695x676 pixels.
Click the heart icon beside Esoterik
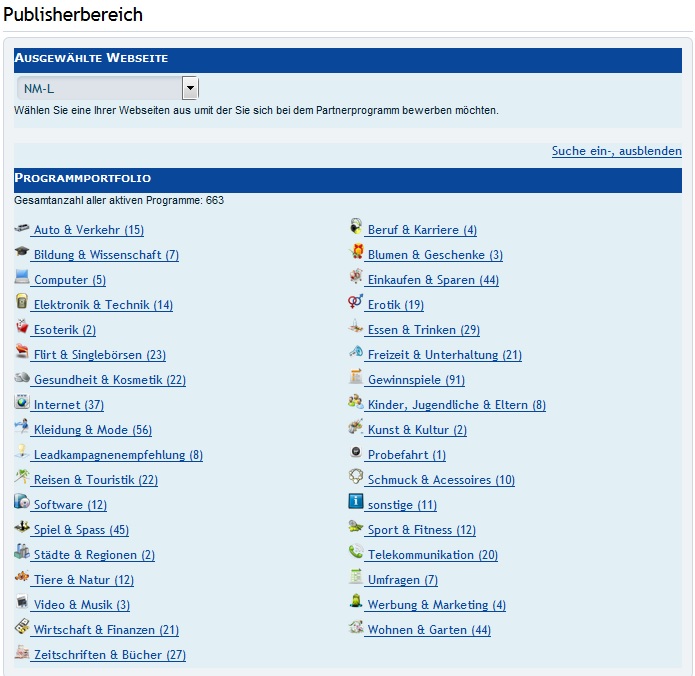[22, 328]
